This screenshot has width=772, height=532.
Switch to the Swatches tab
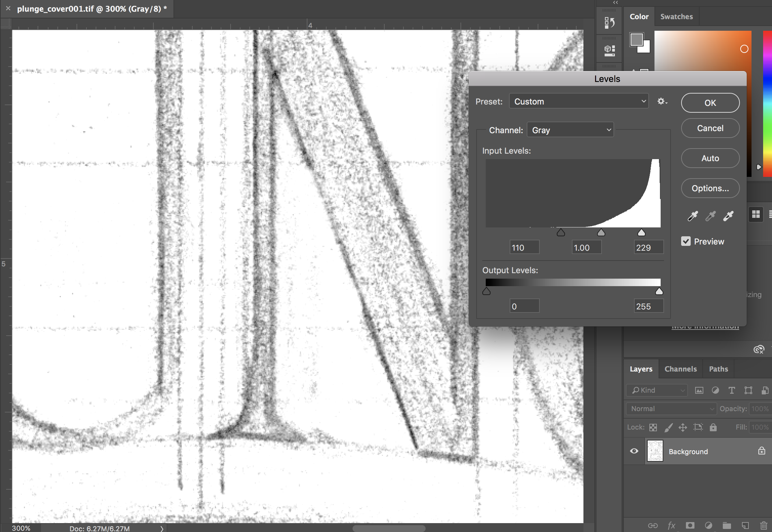(676, 16)
